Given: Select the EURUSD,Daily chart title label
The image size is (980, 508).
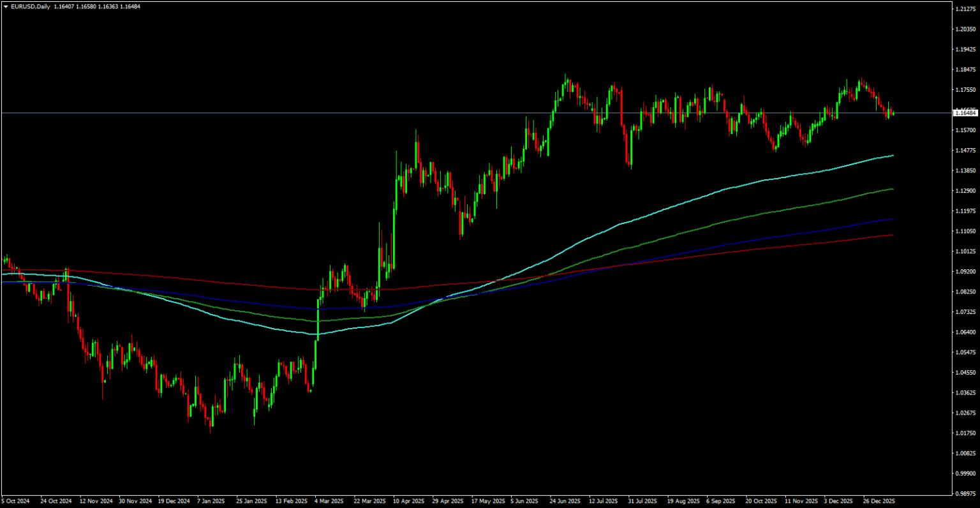Looking at the screenshot, I should point(30,6).
